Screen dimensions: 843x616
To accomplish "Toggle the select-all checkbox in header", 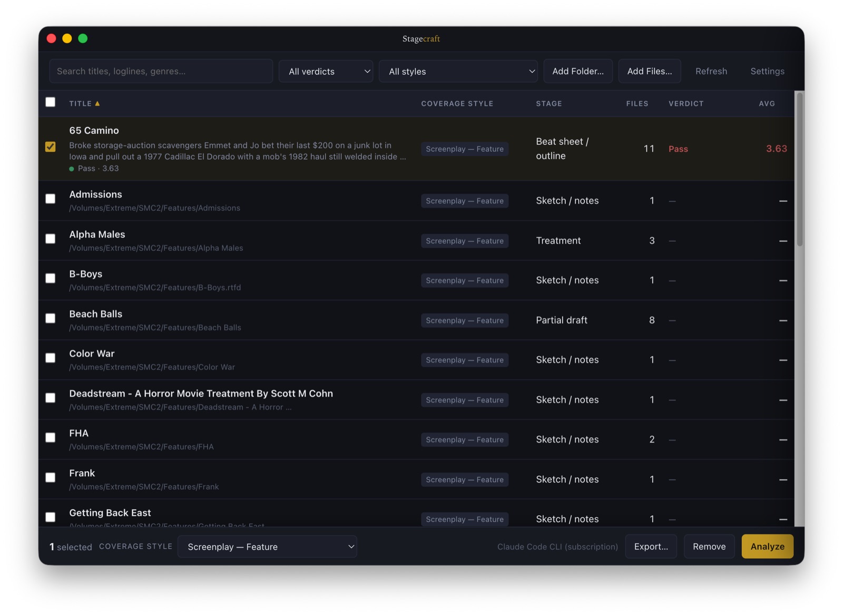I will (51, 102).
